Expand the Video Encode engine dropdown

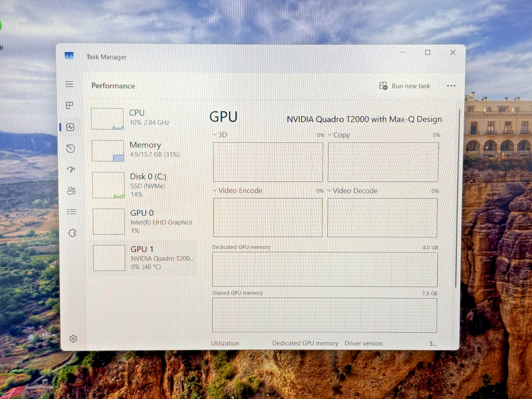point(237,191)
